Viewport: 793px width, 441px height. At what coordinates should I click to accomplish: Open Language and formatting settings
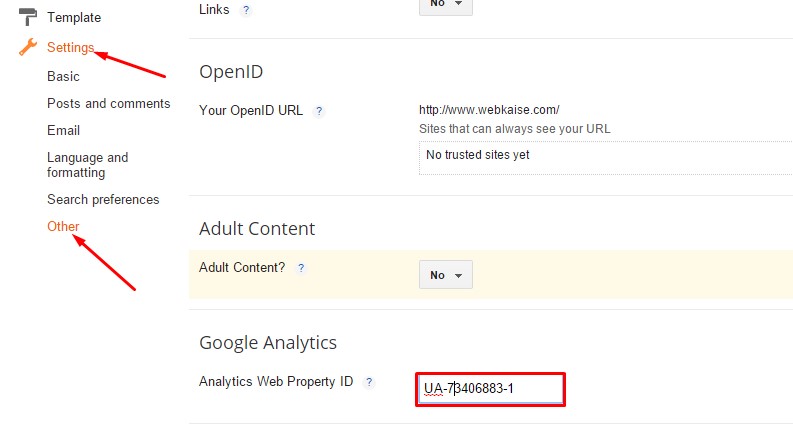click(88, 165)
